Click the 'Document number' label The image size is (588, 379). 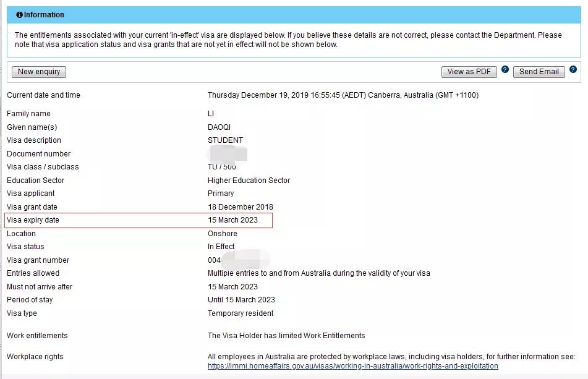point(38,154)
